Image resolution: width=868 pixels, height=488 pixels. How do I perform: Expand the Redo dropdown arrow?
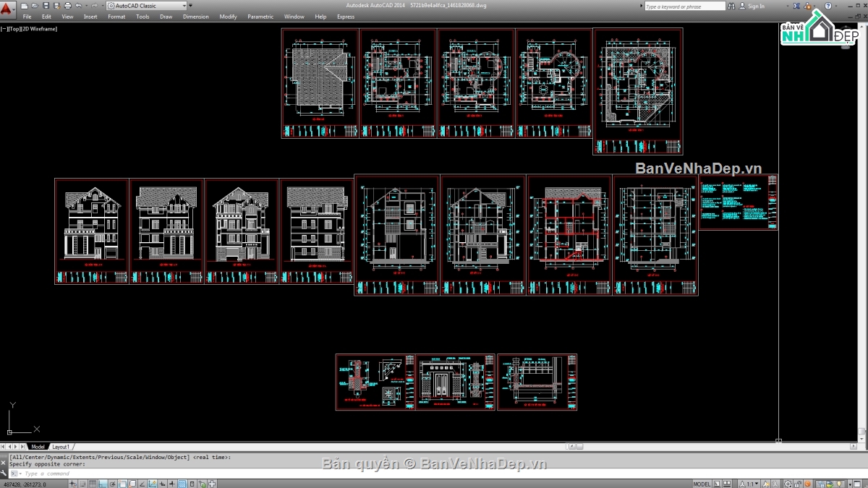point(102,5)
